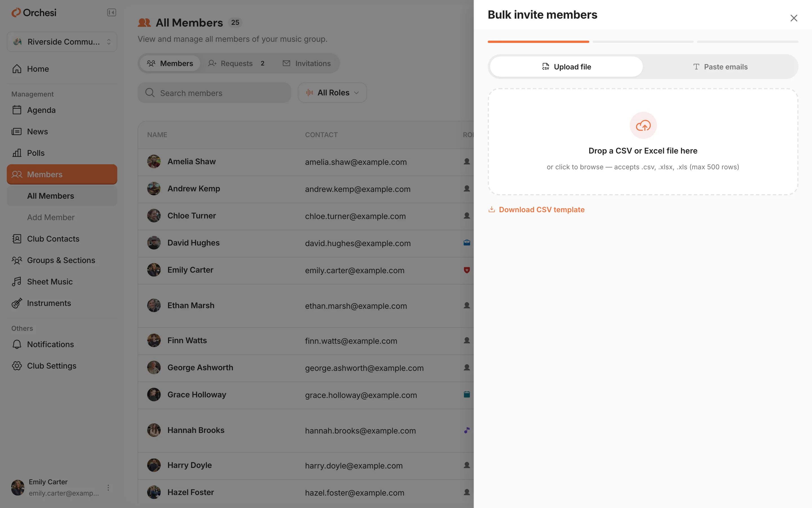
Task: Download the CSV template
Action: [536, 210]
